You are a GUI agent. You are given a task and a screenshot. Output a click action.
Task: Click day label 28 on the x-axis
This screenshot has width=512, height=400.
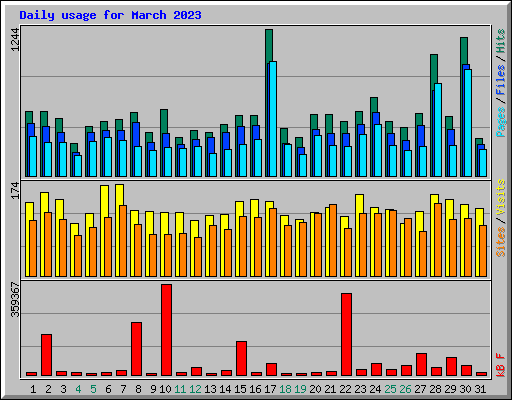pyautogui.click(x=435, y=389)
